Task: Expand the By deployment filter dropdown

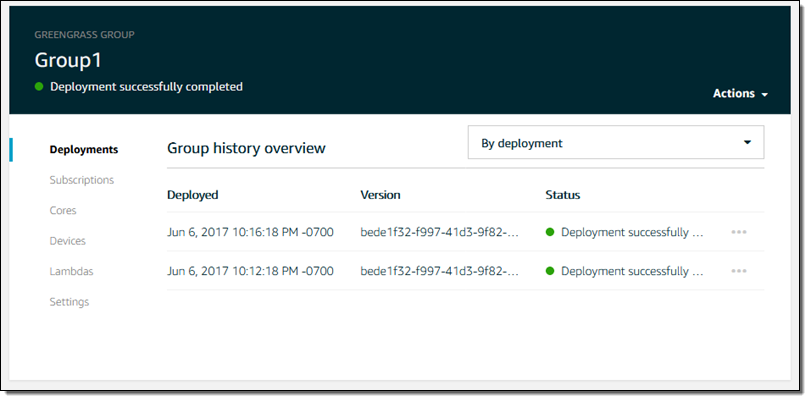Action: [615, 143]
